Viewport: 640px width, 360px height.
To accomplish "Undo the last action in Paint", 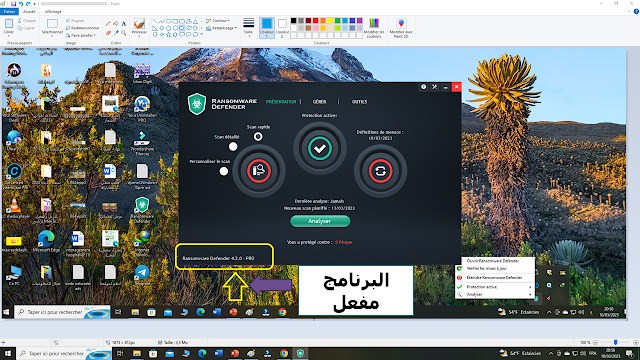I will 21,4.
